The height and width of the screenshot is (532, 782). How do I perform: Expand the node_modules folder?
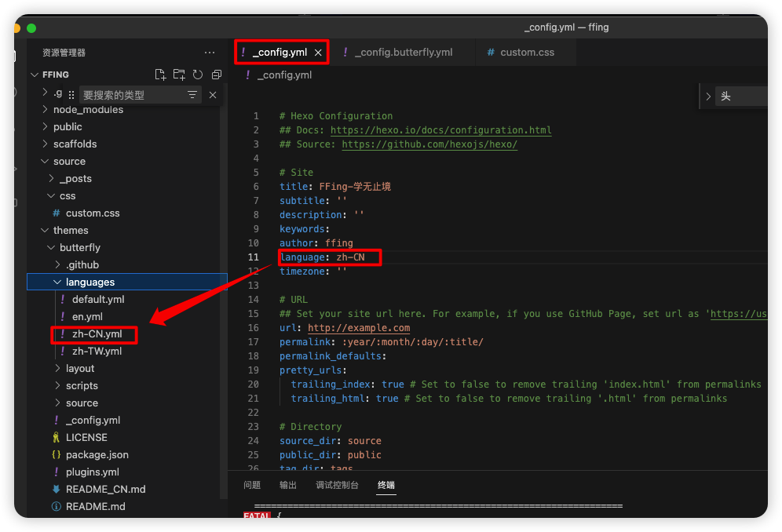coord(46,109)
